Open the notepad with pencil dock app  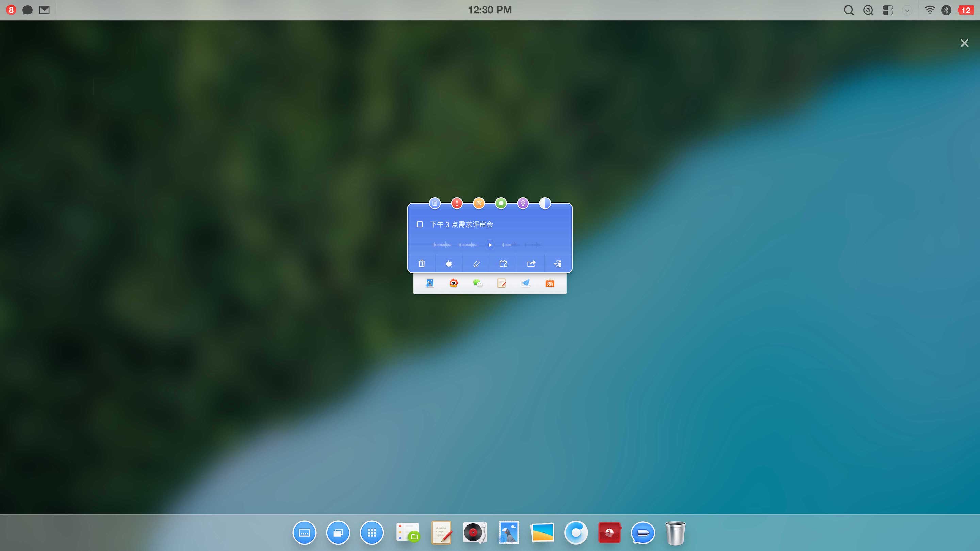441,532
